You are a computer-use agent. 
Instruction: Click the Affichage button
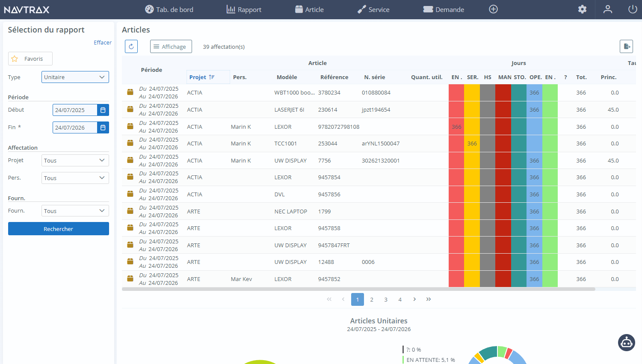coord(171,47)
